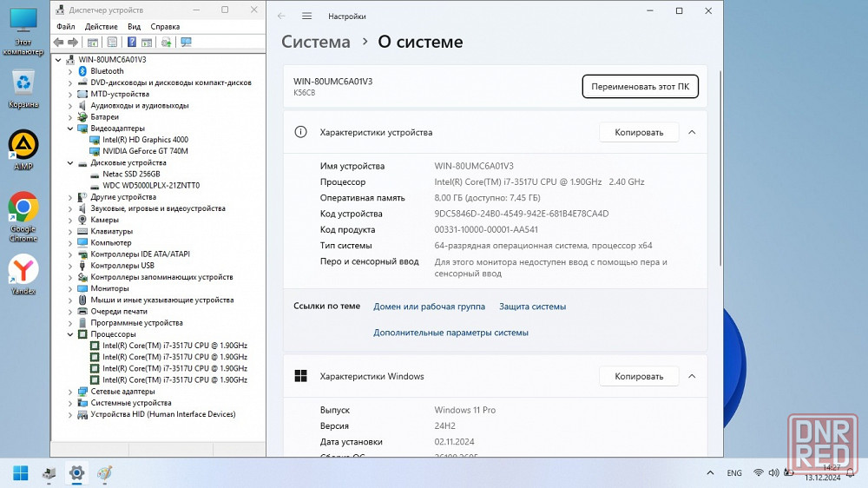Click the Система breadcrumb link
The image size is (868, 488).
(x=316, y=42)
